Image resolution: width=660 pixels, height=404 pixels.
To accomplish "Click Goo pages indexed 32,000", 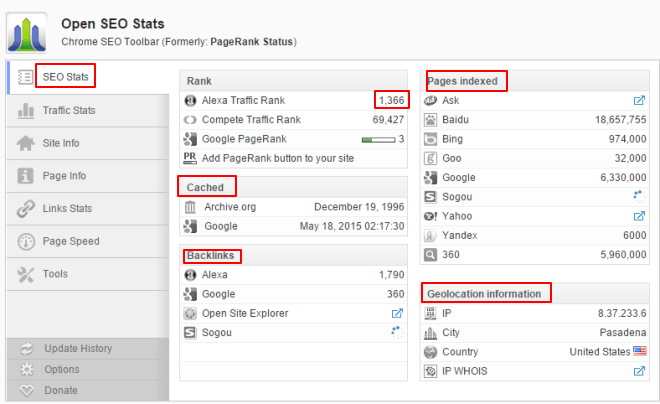I will [x=630, y=158].
